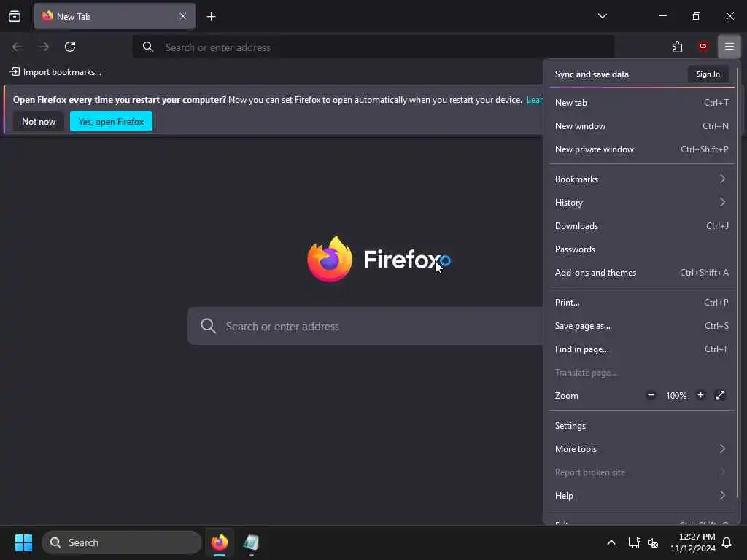The width and height of the screenshot is (747, 560).
Task: Click the center page search box
Action: pos(365,326)
